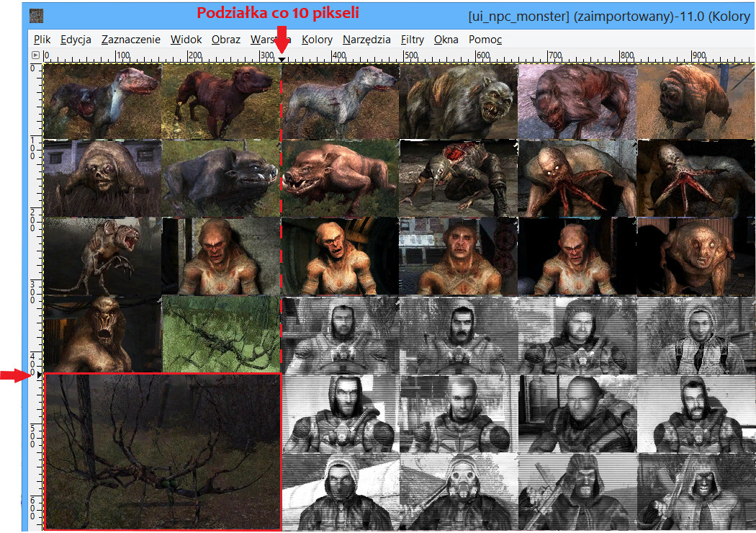The width and height of the screenshot is (756, 533).
Task: Click the GIMP window icon in title bar
Action: [36, 16]
